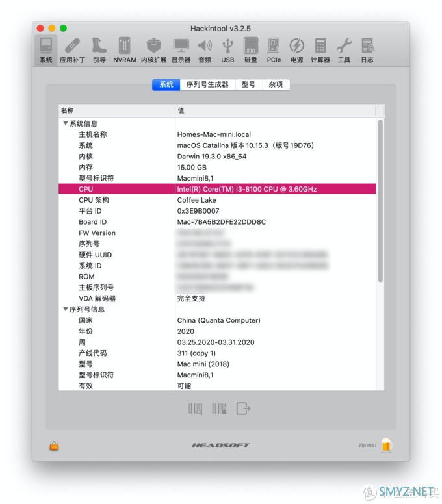Select the Mac-7BA5B2DFE22DDD8C value
The image size is (442, 504).
coord(222,221)
